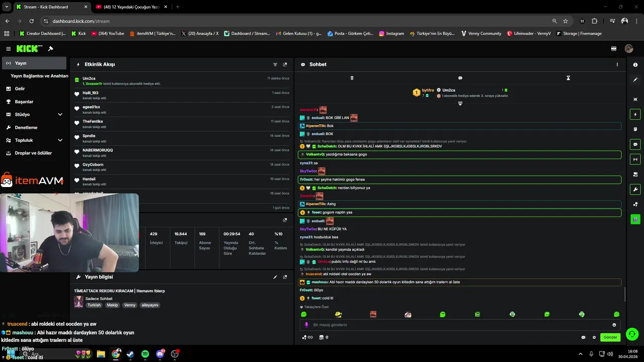
Task: Open Sohbet chat panel three-dot options
Action: [617, 64]
